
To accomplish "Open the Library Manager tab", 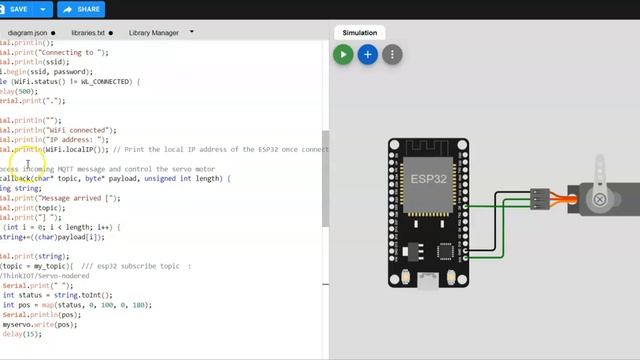I will tap(154, 33).
